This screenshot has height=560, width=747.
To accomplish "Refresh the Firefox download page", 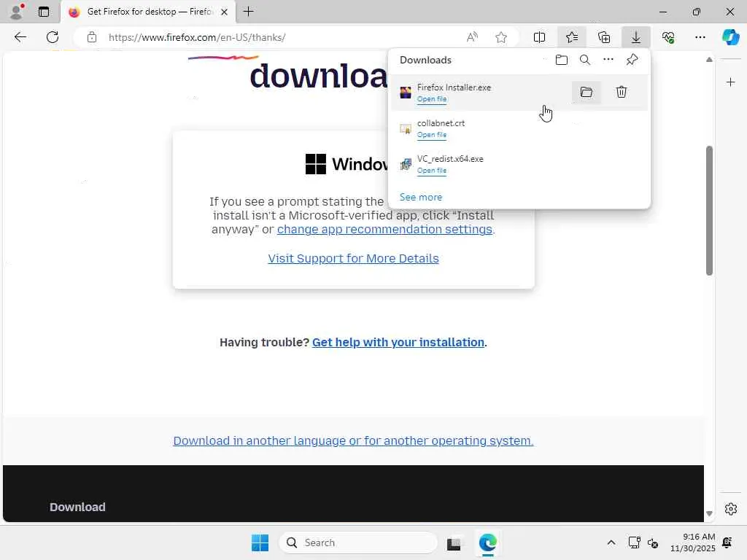I will tap(53, 37).
